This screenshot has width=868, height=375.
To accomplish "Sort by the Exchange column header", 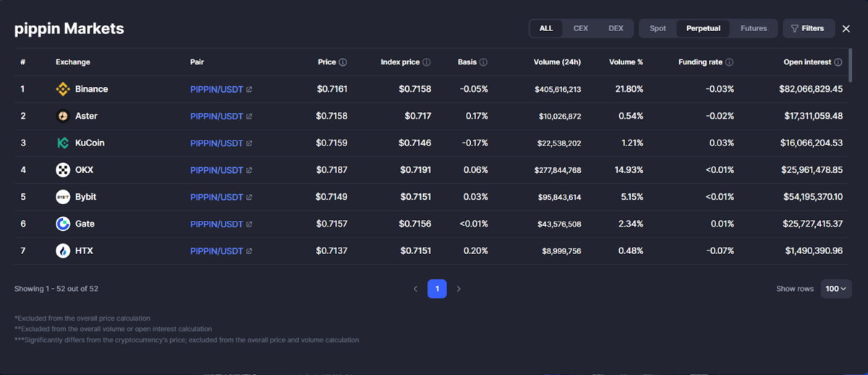I will pos(73,62).
